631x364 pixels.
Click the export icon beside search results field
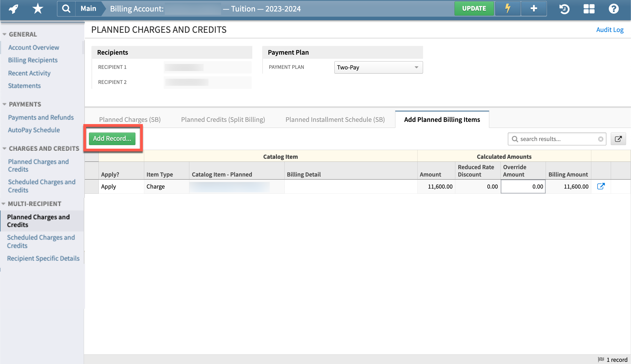[x=618, y=139]
